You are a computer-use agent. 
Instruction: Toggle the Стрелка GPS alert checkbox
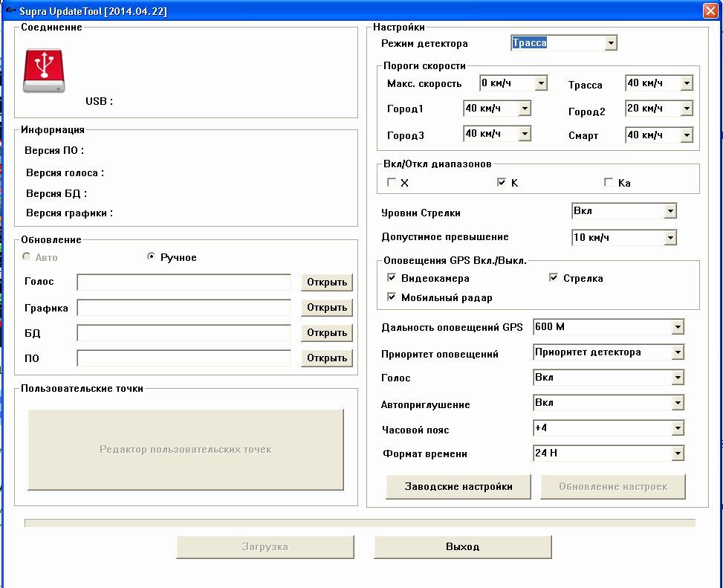[x=554, y=278]
